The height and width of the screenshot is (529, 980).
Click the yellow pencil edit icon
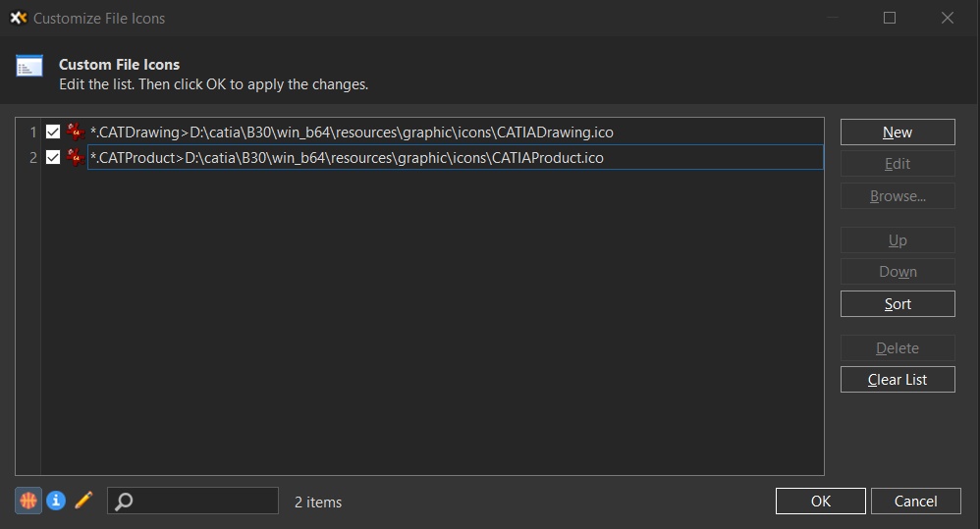(83, 501)
